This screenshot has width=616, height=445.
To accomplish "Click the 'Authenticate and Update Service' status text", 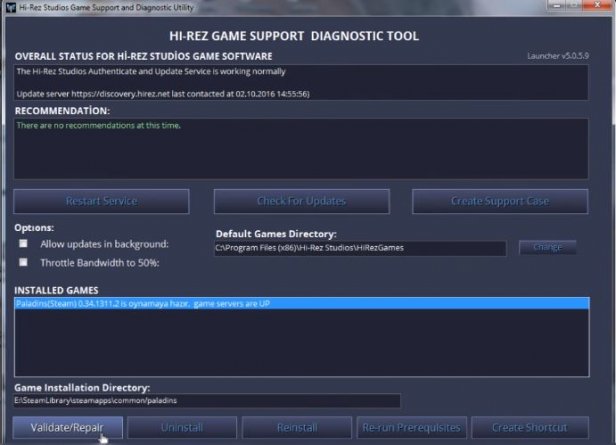I will (x=149, y=71).
